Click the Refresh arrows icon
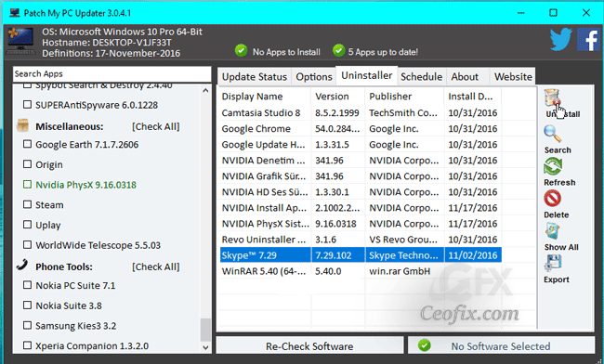The width and height of the screenshot is (604, 364). tap(553, 166)
